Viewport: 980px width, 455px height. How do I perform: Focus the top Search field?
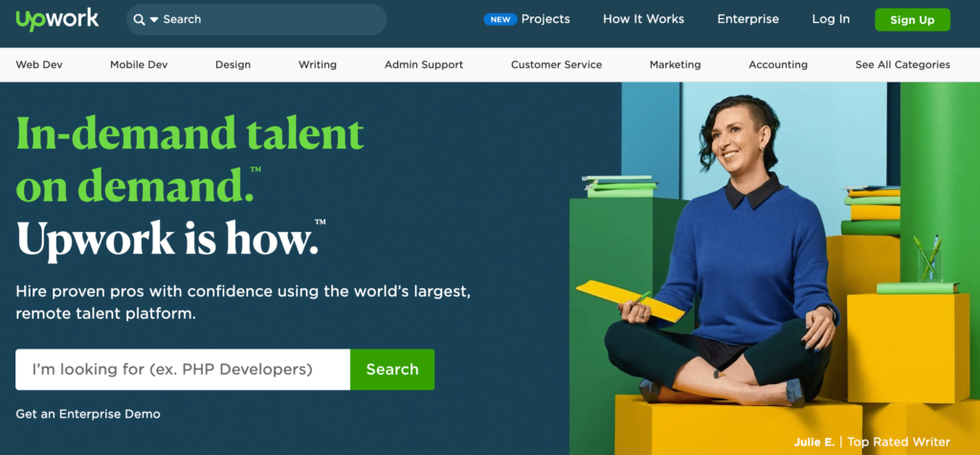256,19
